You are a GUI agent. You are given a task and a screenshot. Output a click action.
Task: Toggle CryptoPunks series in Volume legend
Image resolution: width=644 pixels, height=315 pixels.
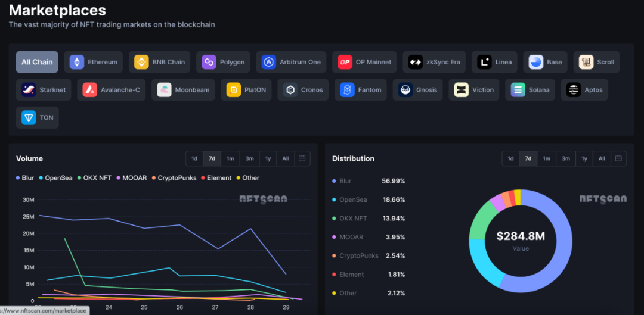click(174, 177)
